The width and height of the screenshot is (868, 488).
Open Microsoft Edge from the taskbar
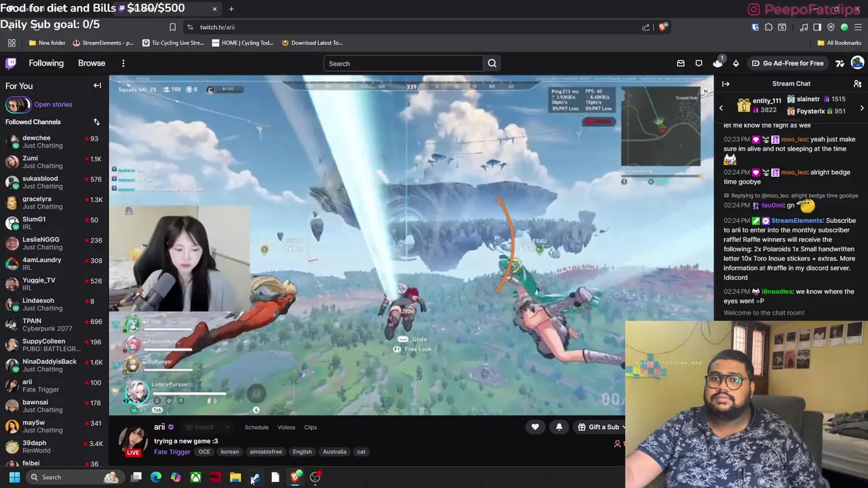point(156,477)
